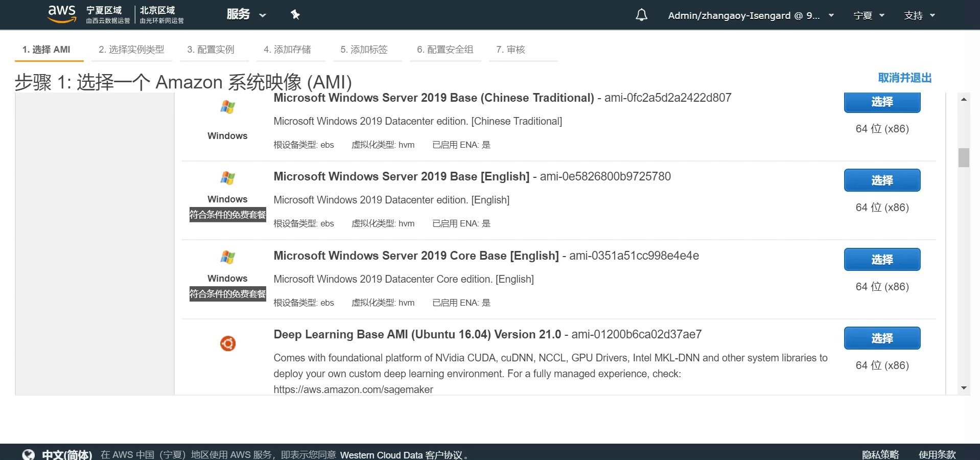The width and height of the screenshot is (980, 460).
Task: Click 取消并退出 link
Action: click(x=904, y=78)
